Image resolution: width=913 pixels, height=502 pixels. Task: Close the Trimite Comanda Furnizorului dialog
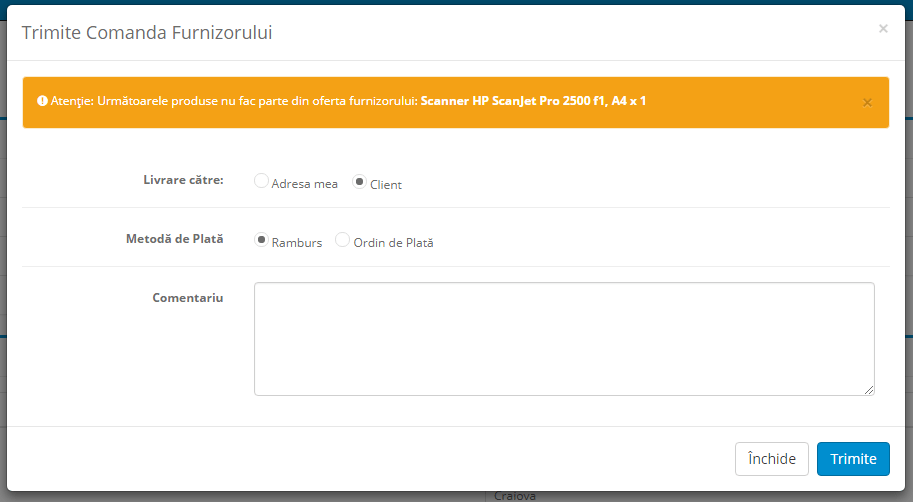pos(882,29)
